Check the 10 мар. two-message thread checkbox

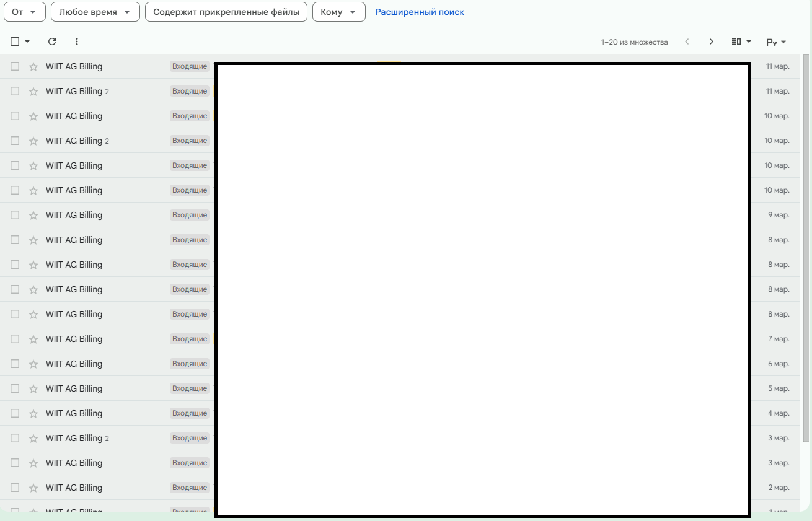coord(15,141)
